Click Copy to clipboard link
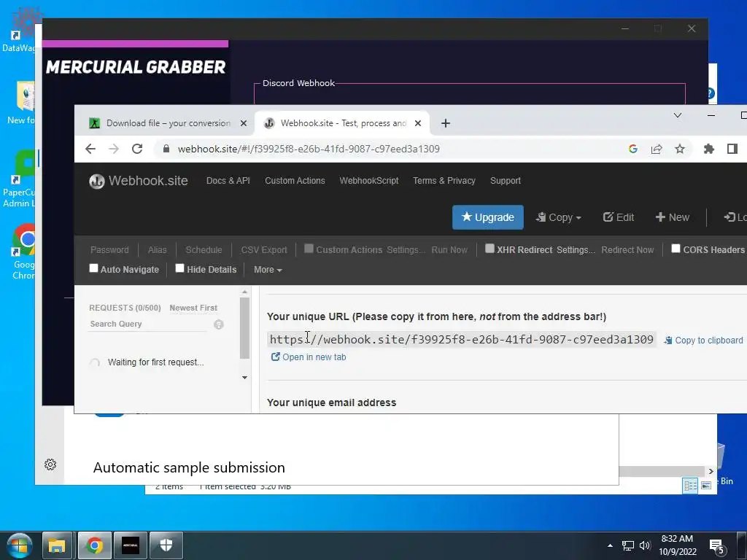The height and width of the screenshot is (560, 747). coord(703,341)
